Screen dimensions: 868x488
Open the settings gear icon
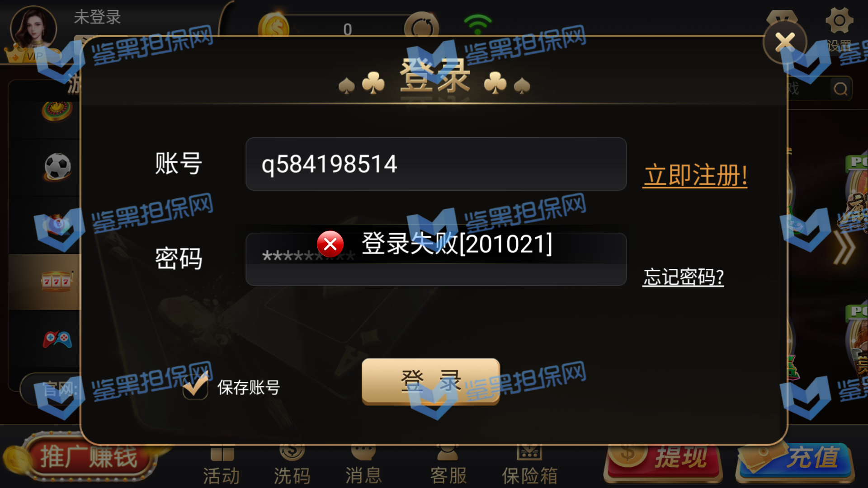click(x=839, y=21)
